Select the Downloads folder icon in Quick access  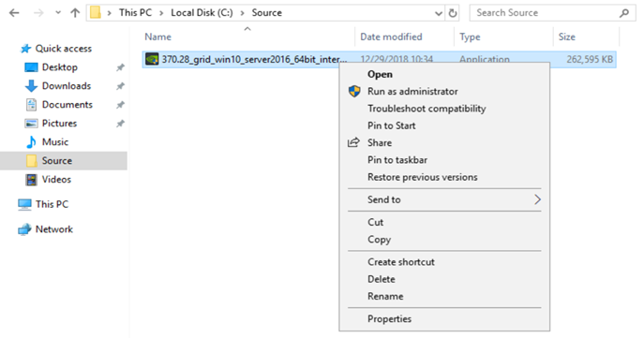pos(31,86)
